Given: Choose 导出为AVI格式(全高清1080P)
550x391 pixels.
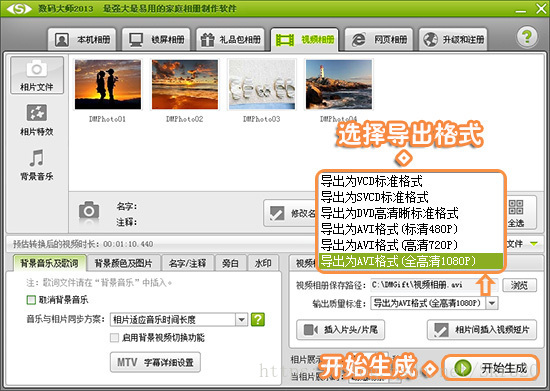Looking at the screenshot, I should (x=411, y=261).
